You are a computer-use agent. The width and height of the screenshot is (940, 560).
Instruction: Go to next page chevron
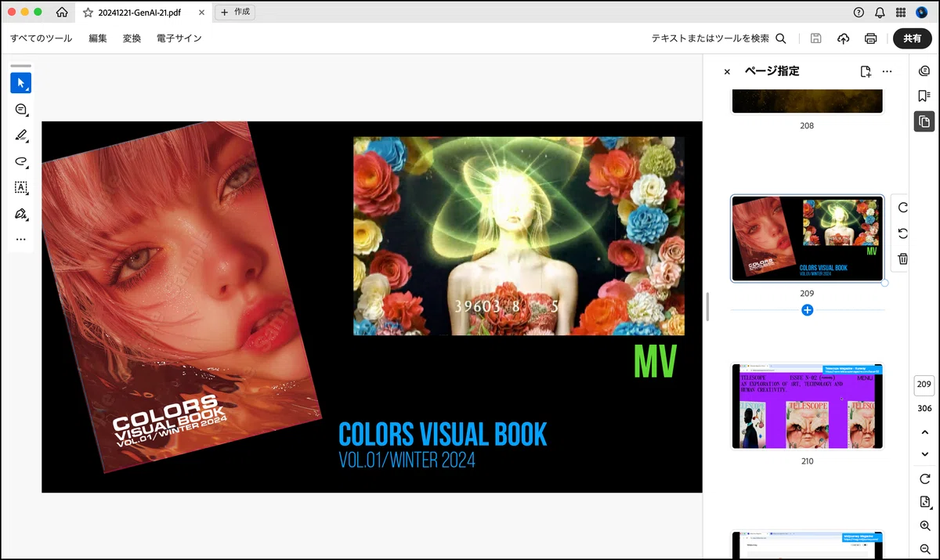(924, 454)
